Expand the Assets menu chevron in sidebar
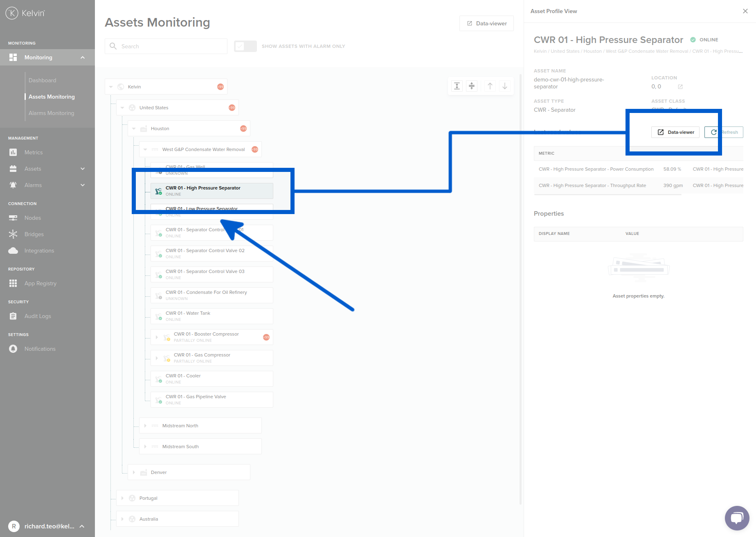 (83, 168)
